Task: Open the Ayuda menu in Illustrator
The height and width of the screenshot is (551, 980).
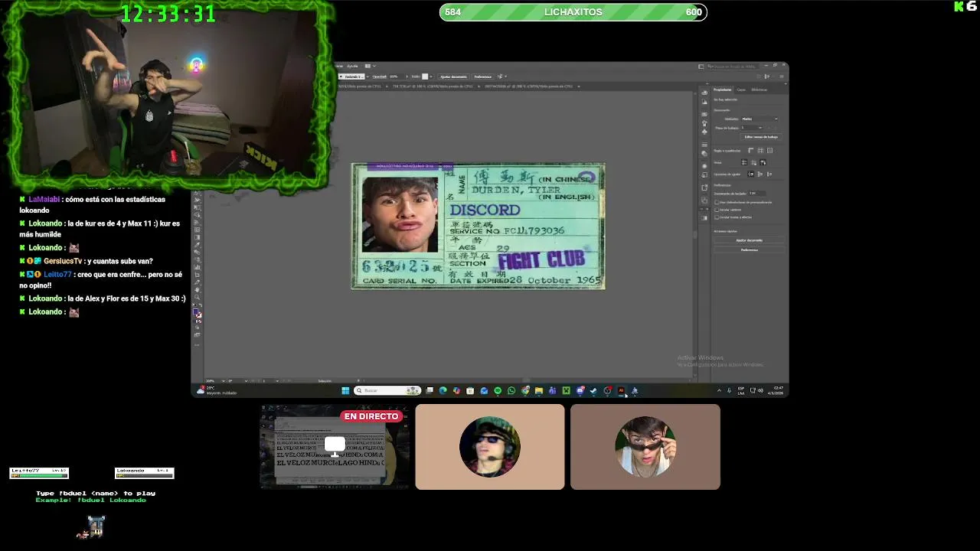Action: [352, 66]
